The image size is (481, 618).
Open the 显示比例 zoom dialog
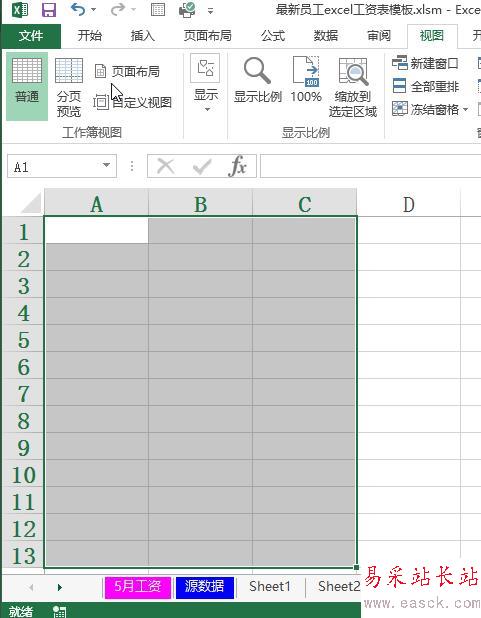257,80
